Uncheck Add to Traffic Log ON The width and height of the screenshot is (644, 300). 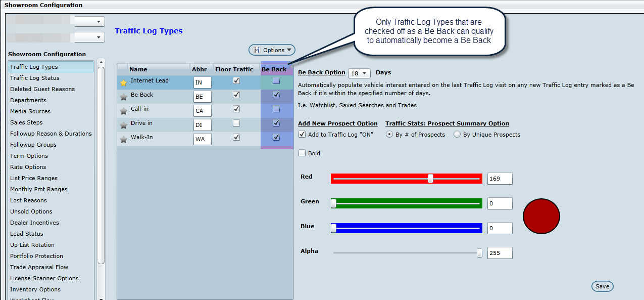pos(302,135)
